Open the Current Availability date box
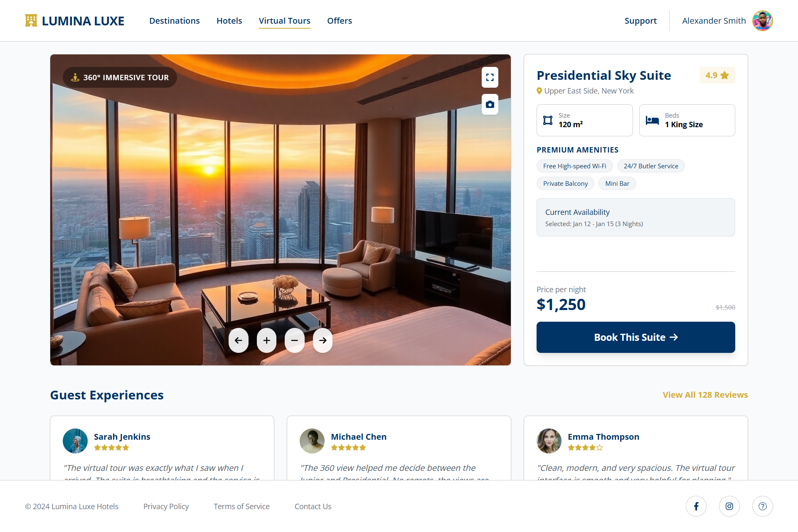Image resolution: width=798 pixels, height=532 pixels. pyautogui.click(x=635, y=217)
